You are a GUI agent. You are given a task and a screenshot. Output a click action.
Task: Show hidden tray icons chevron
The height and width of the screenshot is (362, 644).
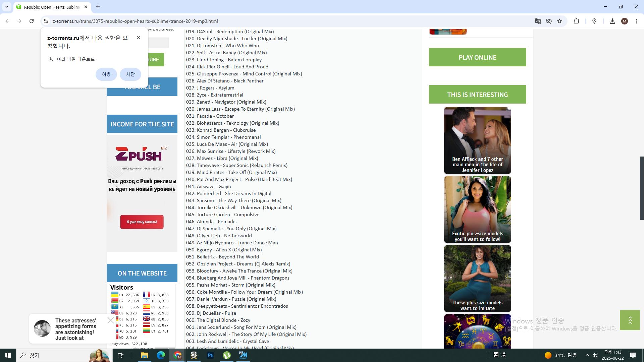point(587,355)
